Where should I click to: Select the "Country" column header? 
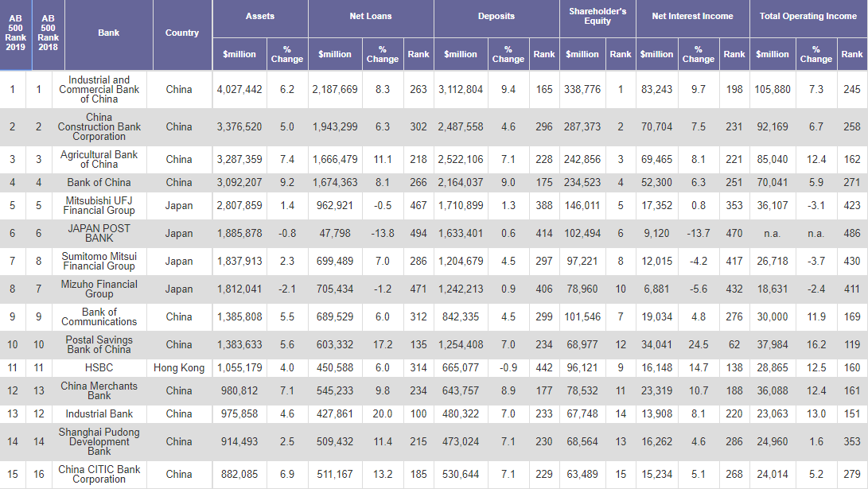pyautogui.click(x=182, y=33)
